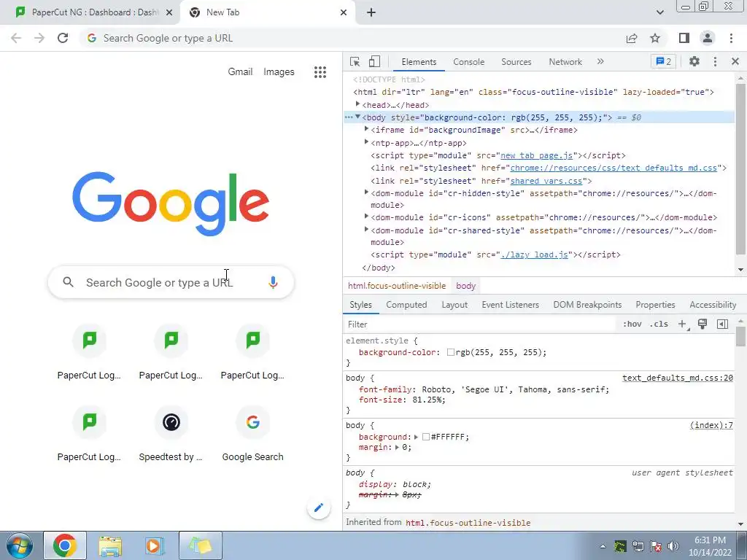Share this page icon

tap(632, 38)
